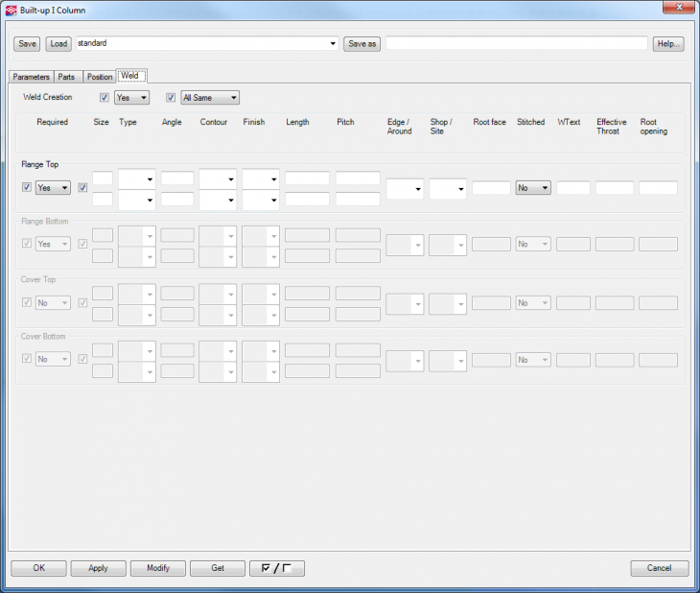This screenshot has height=593, width=700.
Task: Click the Flange Top Root face input field
Action: coord(491,188)
